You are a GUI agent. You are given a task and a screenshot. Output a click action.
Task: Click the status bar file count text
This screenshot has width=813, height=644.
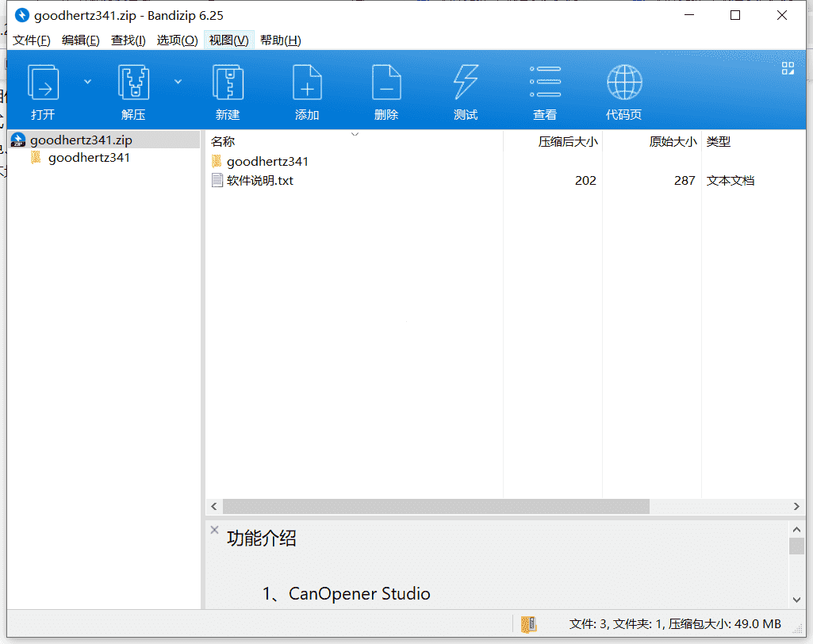(674, 624)
